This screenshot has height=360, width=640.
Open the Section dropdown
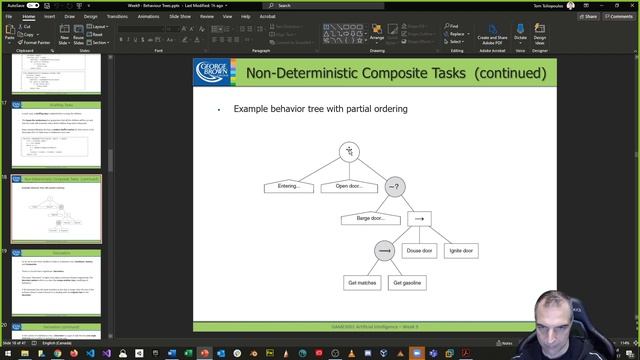pyautogui.click(x=98, y=42)
